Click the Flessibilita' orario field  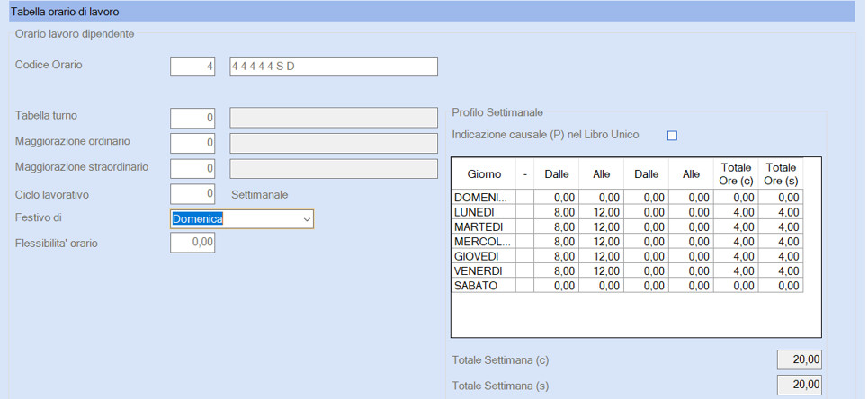point(192,243)
